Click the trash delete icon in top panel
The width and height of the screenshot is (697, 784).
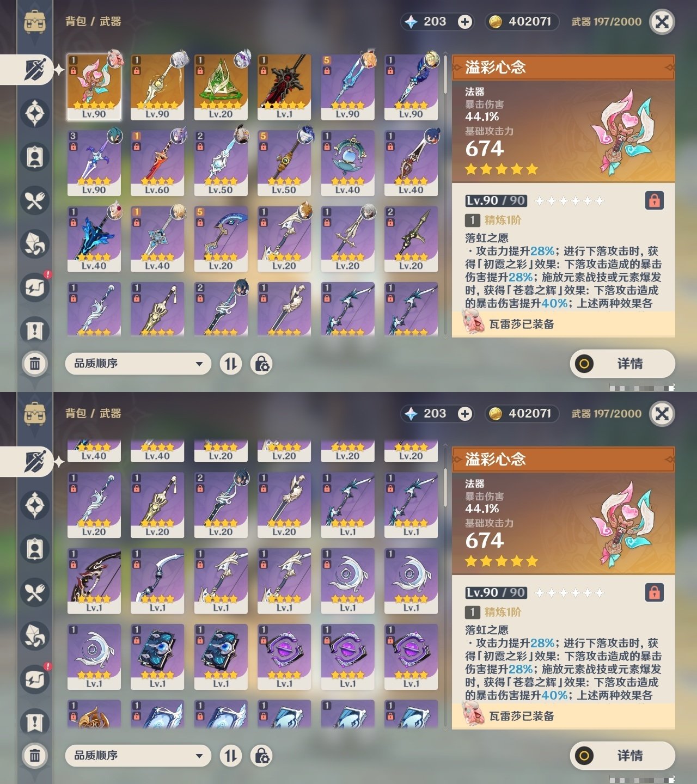(35, 363)
